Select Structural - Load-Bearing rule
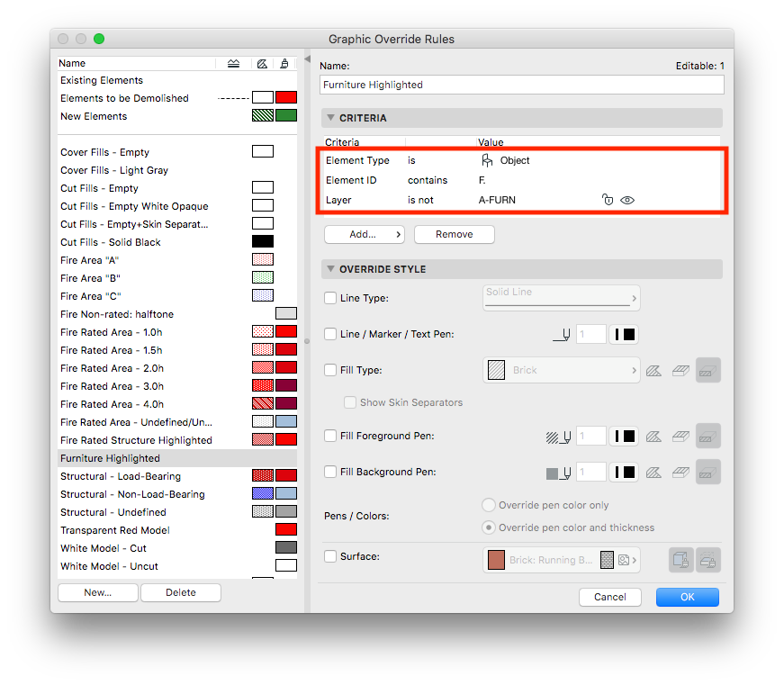The height and width of the screenshot is (685, 784). tap(177, 476)
